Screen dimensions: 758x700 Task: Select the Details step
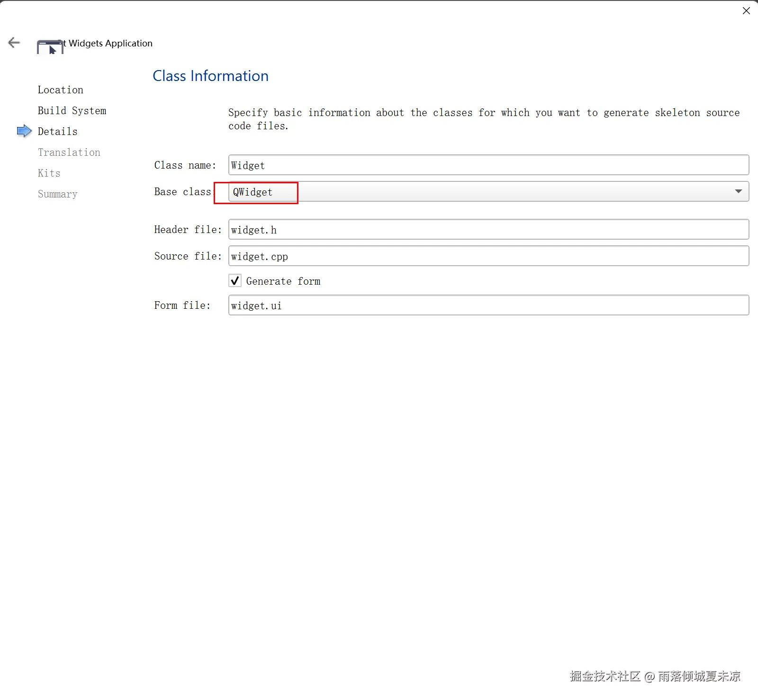(x=58, y=132)
